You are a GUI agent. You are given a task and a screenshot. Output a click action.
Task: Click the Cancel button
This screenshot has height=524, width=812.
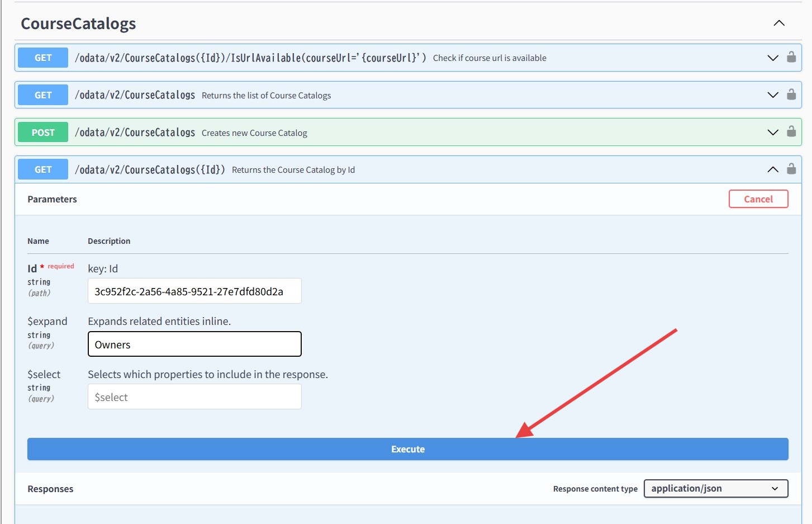(758, 199)
